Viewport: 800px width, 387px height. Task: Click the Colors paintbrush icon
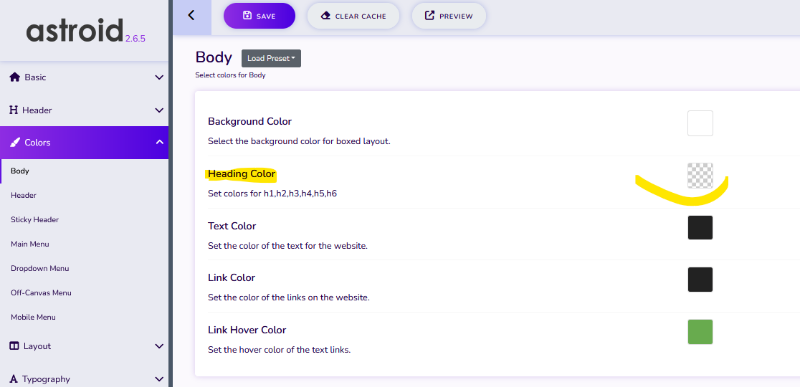[x=15, y=142]
